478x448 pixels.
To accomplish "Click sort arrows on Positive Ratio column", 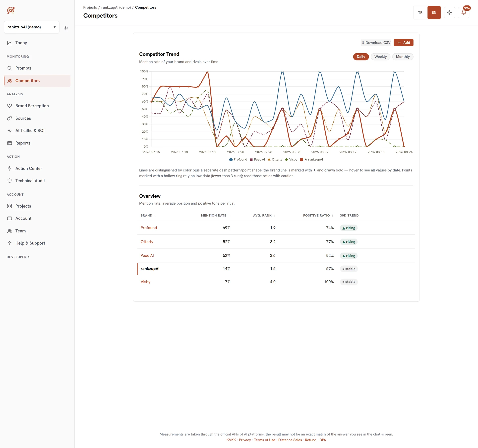I will tap(332, 216).
